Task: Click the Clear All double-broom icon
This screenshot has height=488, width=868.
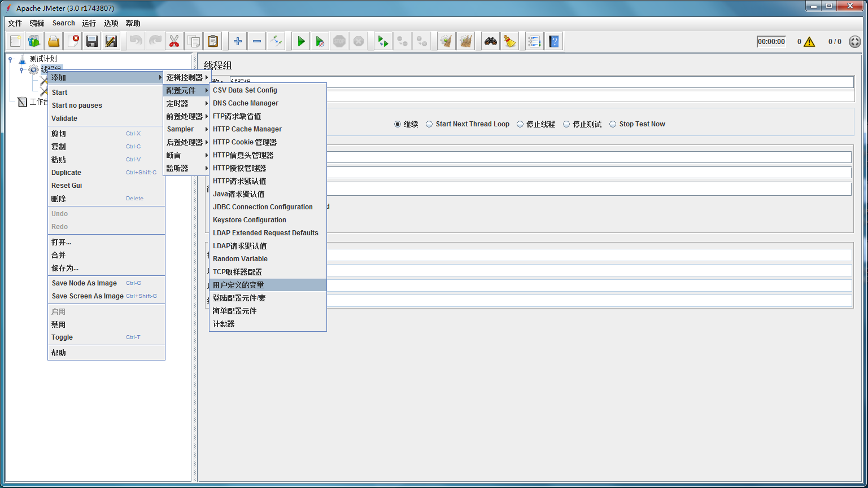Action: (466, 41)
